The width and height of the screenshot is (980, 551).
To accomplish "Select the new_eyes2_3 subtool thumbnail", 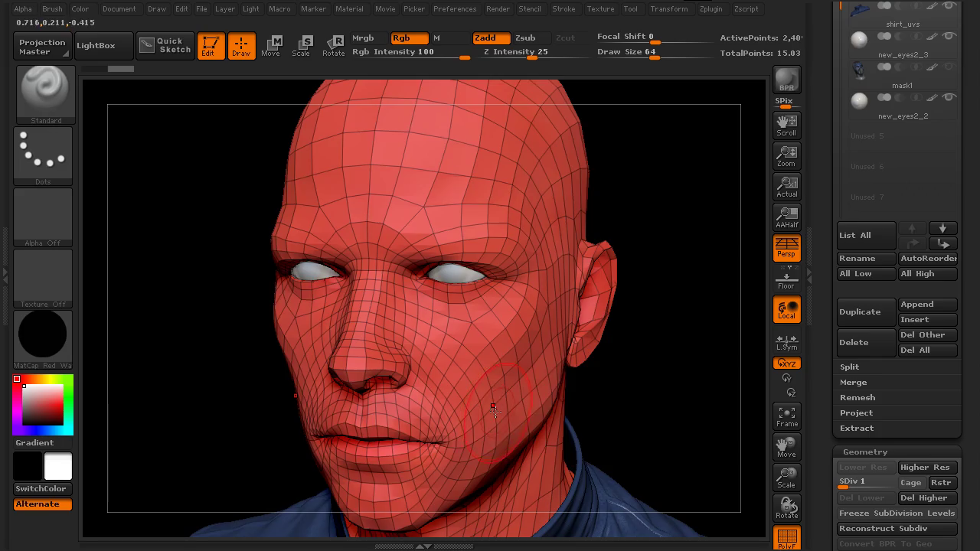I will (860, 39).
